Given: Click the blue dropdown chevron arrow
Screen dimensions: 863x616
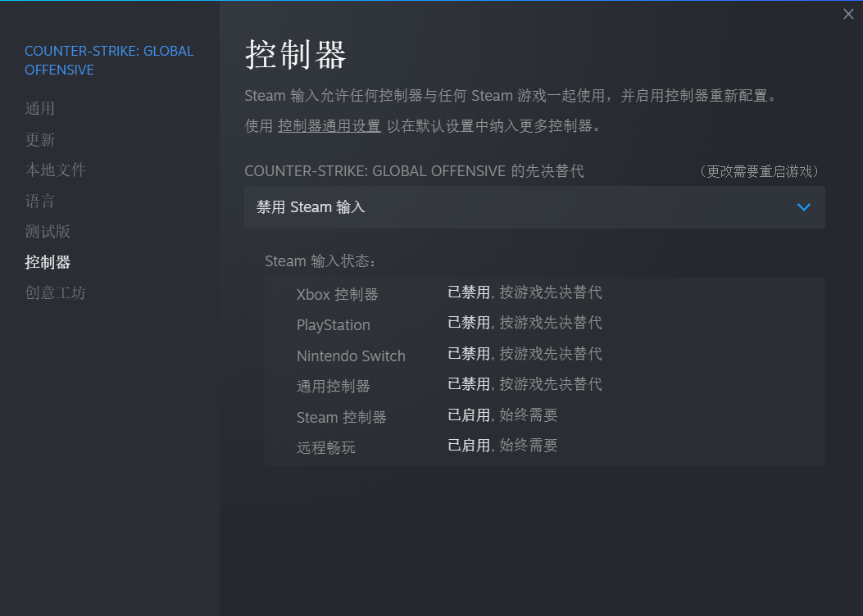Looking at the screenshot, I should pos(803,207).
